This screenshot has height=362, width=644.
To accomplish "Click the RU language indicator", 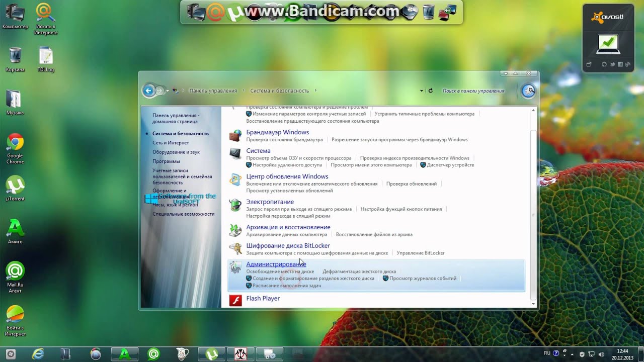I will coord(547,353).
